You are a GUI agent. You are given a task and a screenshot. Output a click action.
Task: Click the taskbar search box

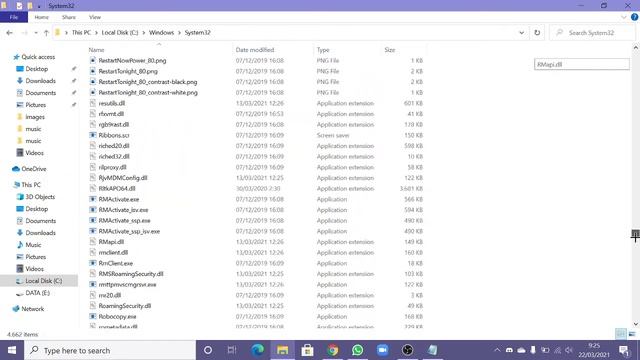click(x=110, y=350)
